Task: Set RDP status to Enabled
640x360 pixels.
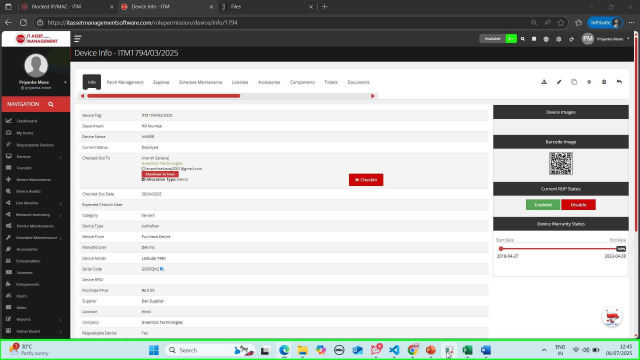Action: click(x=543, y=204)
